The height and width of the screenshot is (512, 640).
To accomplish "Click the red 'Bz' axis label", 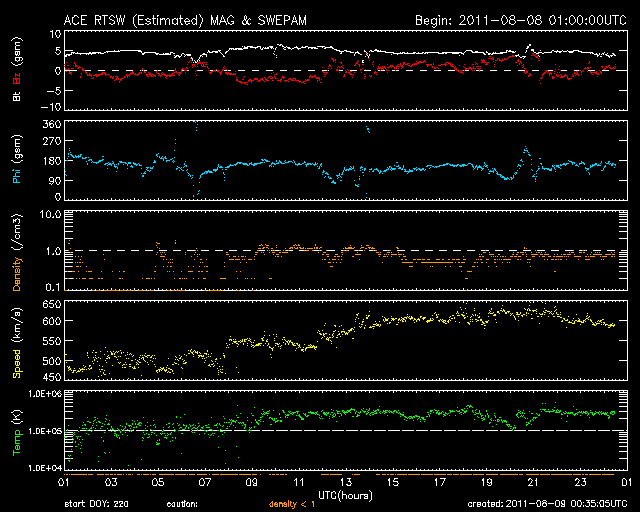I will click(17, 78).
